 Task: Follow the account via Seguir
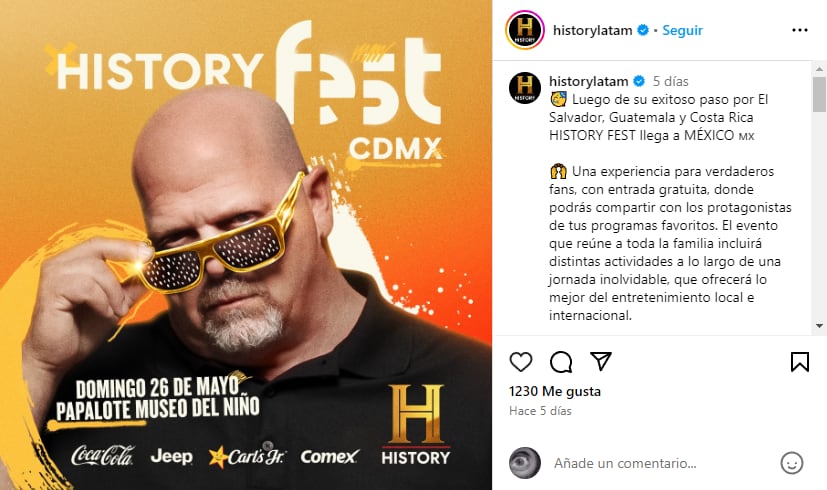coord(682,30)
